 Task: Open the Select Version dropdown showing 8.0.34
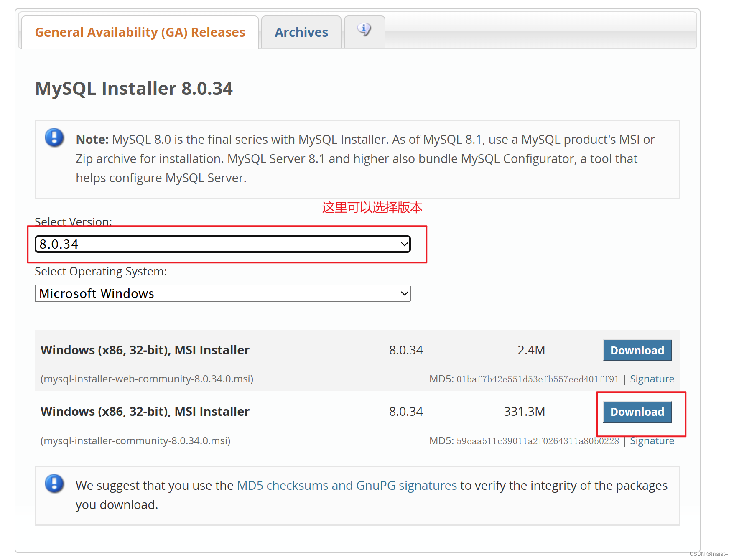(223, 244)
